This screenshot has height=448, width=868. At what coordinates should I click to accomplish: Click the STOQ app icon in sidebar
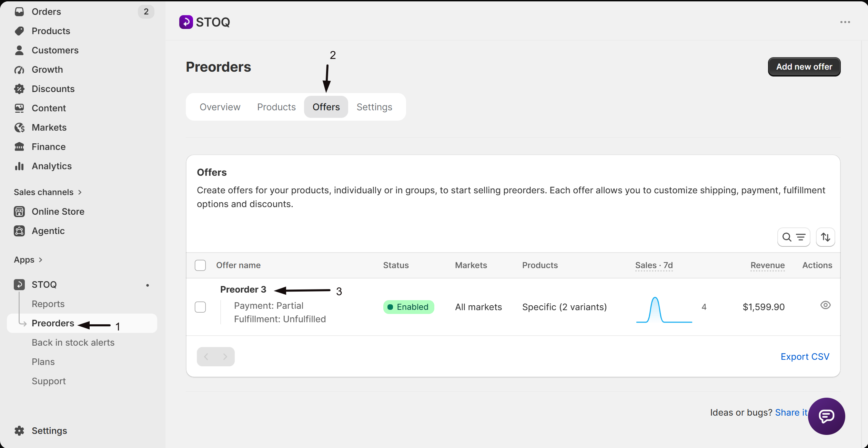(19, 285)
